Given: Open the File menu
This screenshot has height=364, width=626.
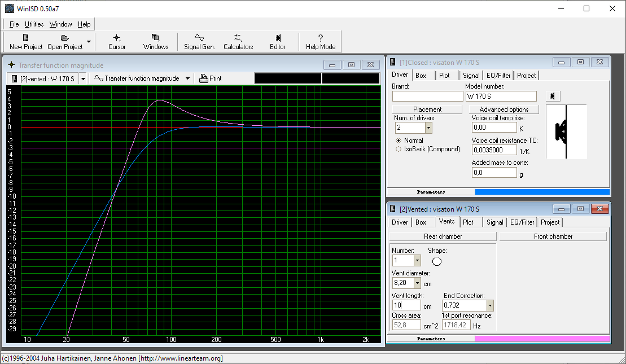Looking at the screenshot, I should click(x=14, y=24).
